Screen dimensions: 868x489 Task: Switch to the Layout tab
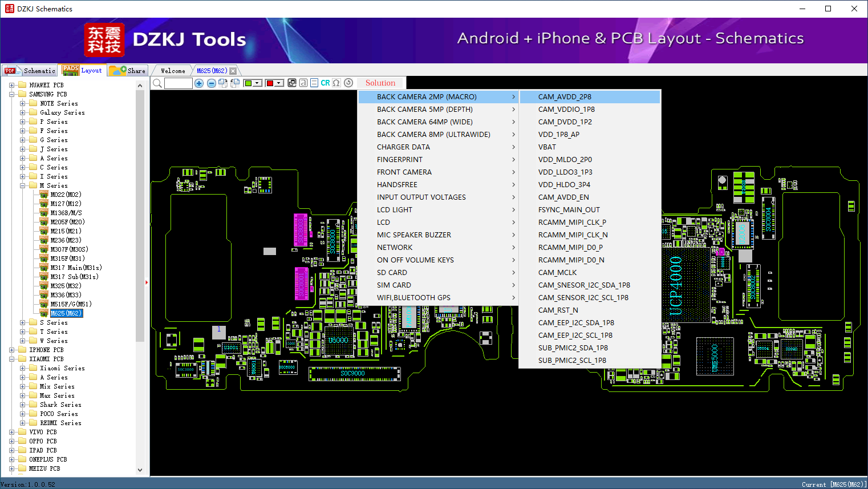(82, 70)
